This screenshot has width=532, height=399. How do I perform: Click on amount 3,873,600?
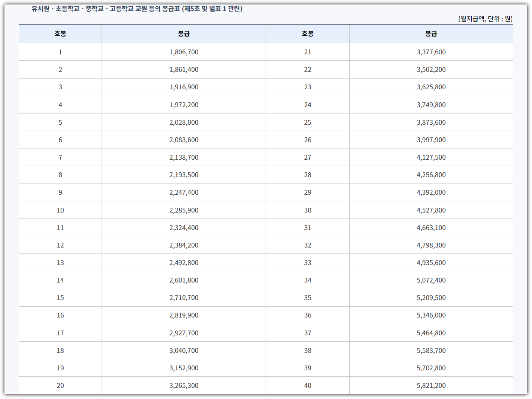(x=431, y=122)
